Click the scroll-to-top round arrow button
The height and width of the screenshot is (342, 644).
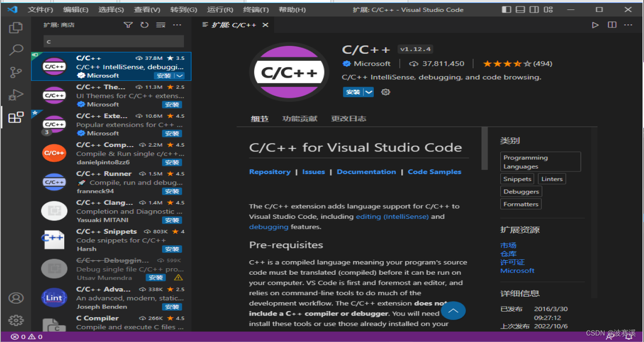pos(453,311)
